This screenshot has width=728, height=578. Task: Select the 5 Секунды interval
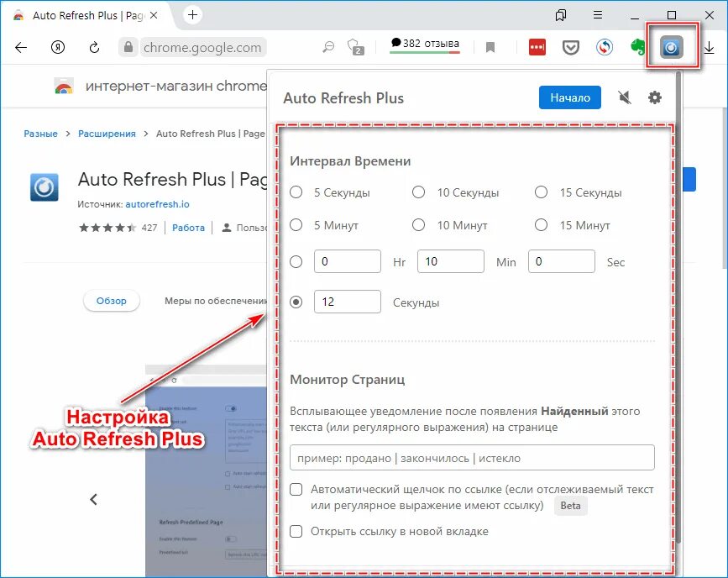[x=296, y=192]
